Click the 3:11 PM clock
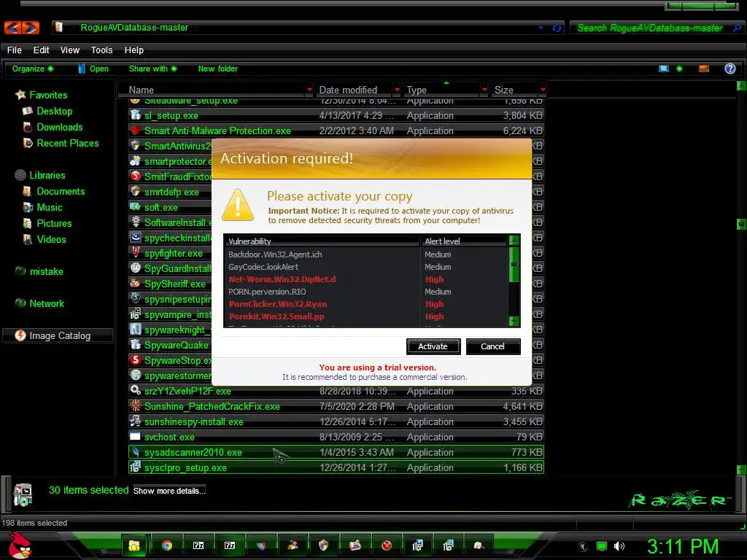This screenshot has height=560, width=747. coord(682,546)
